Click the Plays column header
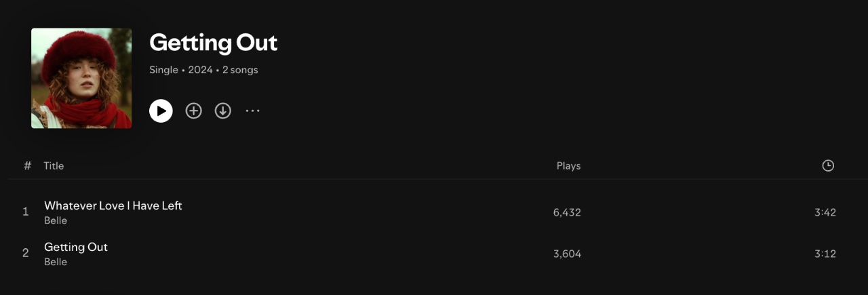 pos(568,165)
